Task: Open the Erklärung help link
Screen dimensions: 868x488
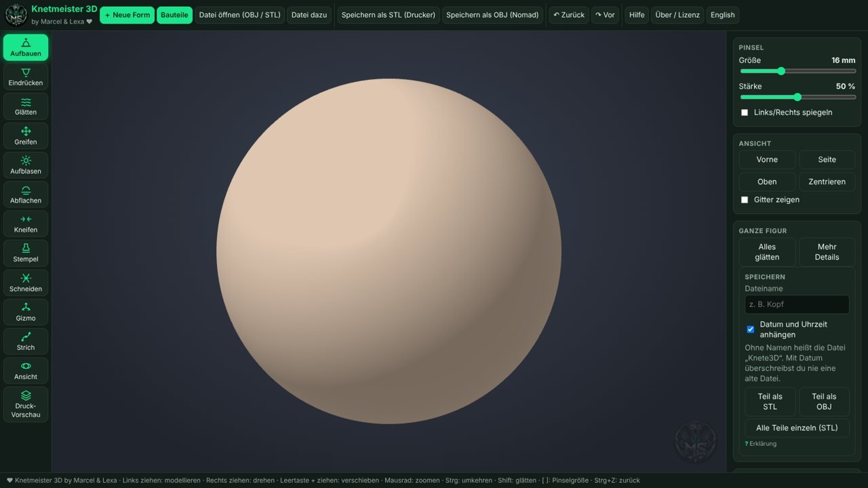Action: pyautogui.click(x=761, y=444)
